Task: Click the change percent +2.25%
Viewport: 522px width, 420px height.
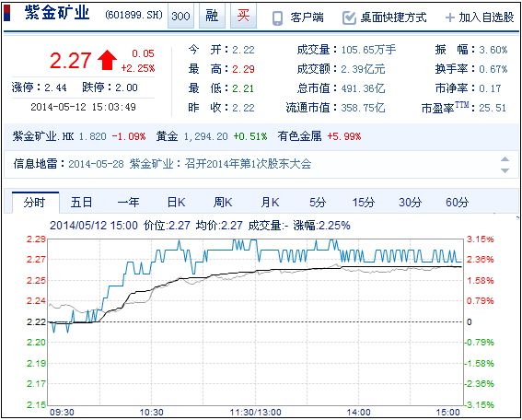Action: 138,68
